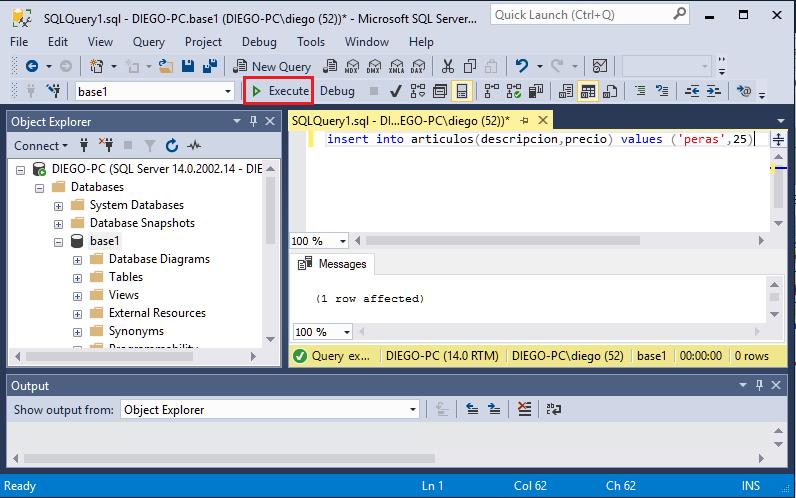Comment out the selected lines
This screenshot has height=498, width=796.
click(x=640, y=91)
